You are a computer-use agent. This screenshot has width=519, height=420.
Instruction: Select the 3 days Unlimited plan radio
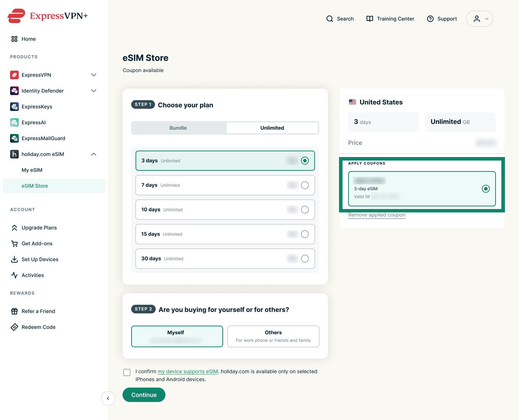pos(305,161)
